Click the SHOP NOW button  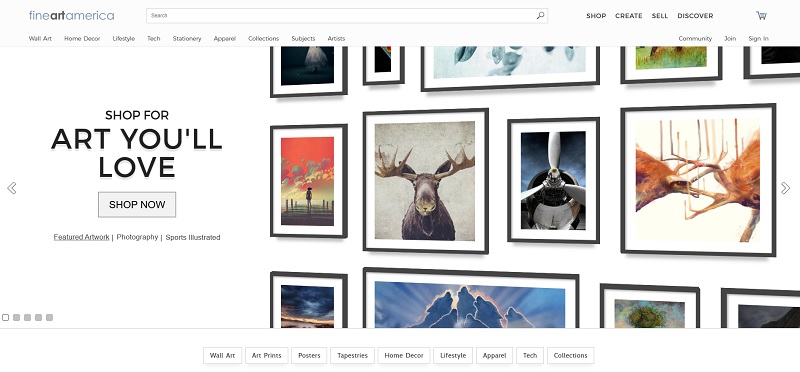137,205
